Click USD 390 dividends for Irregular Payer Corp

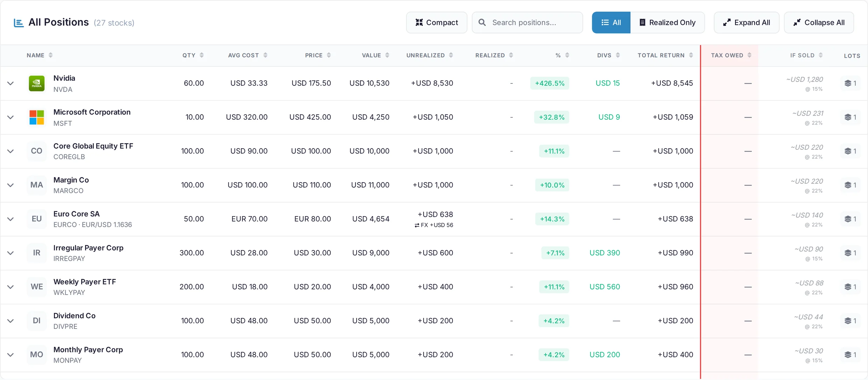coord(604,253)
